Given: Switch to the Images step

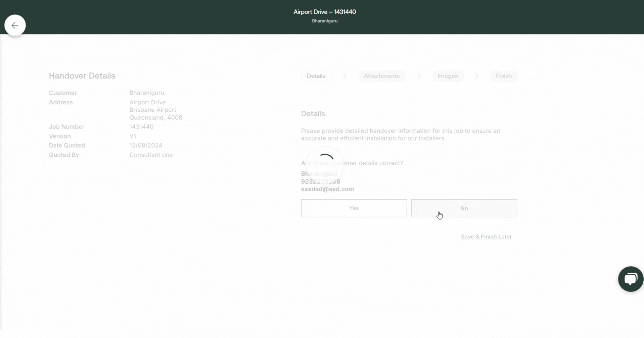Looking at the screenshot, I should click(448, 76).
